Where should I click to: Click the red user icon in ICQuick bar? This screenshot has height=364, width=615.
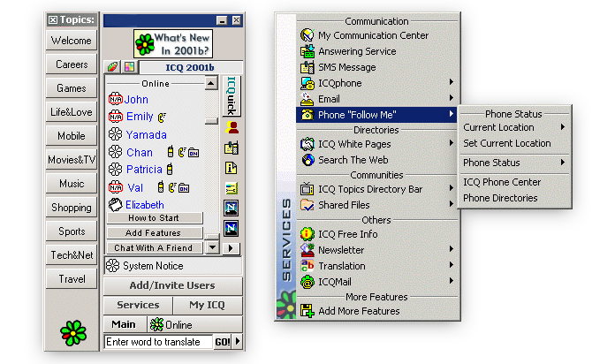(232, 127)
